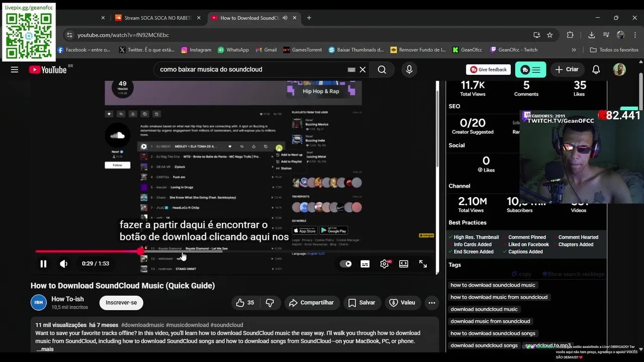The image size is (644, 362).
Task: Run search with magnifier icon
Action: click(x=382, y=70)
